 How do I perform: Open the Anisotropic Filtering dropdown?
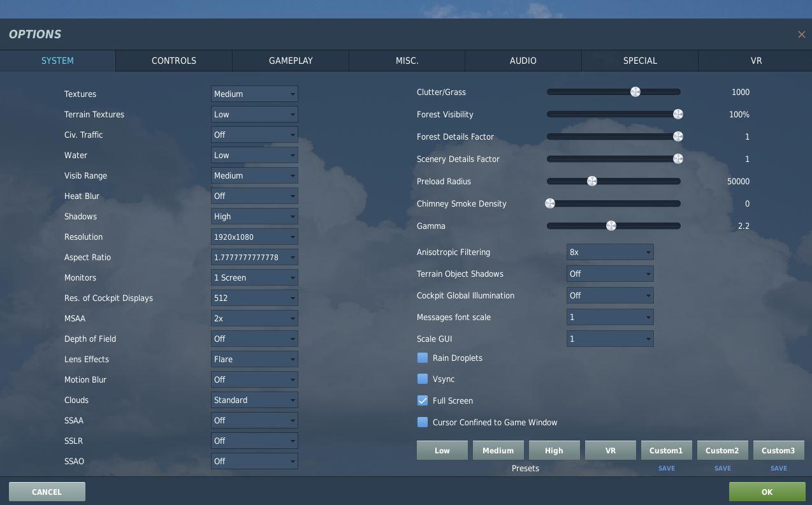coord(610,252)
